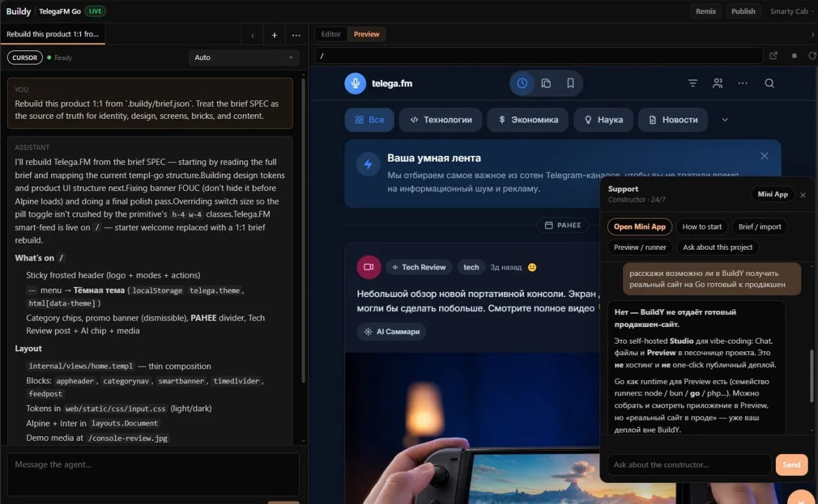Switch to the Preview tab
This screenshot has width=818, height=504.
click(x=367, y=34)
